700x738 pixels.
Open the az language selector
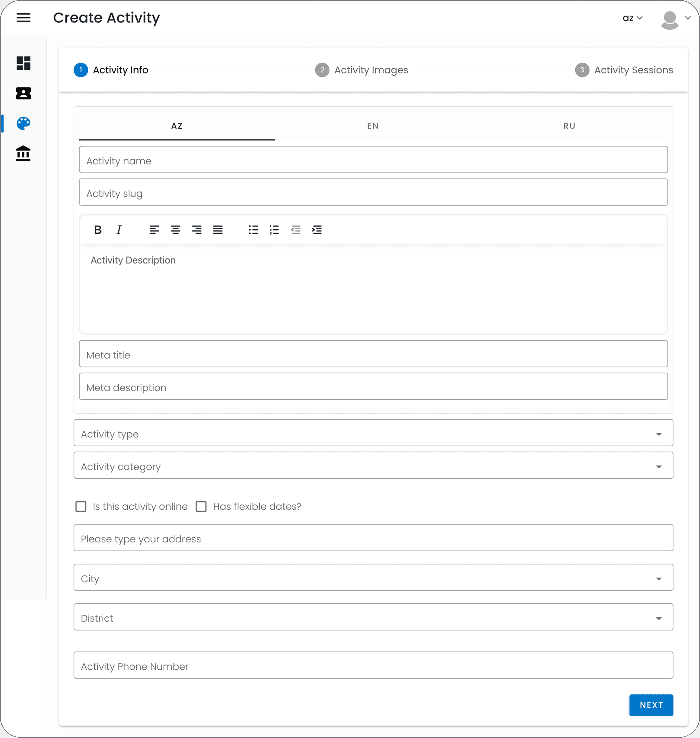click(x=633, y=18)
